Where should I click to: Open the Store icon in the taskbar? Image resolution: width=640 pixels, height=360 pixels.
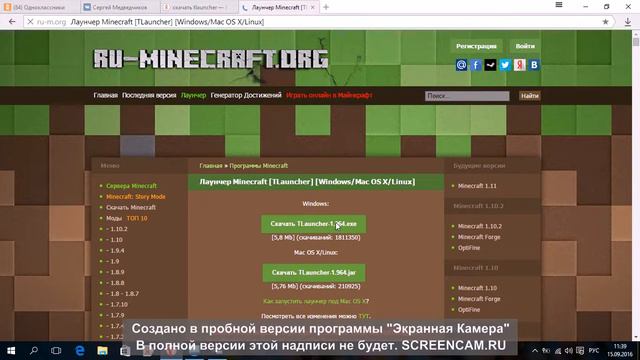pyautogui.click(x=125, y=351)
